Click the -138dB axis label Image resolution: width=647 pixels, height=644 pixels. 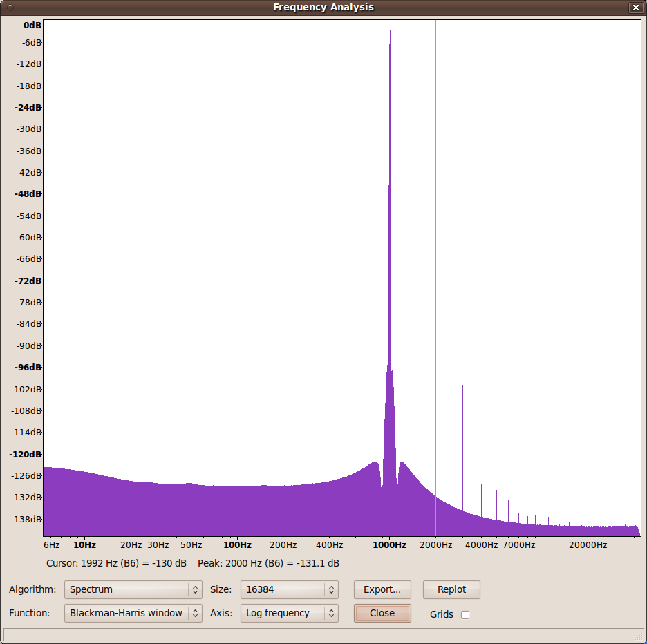click(27, 519)
